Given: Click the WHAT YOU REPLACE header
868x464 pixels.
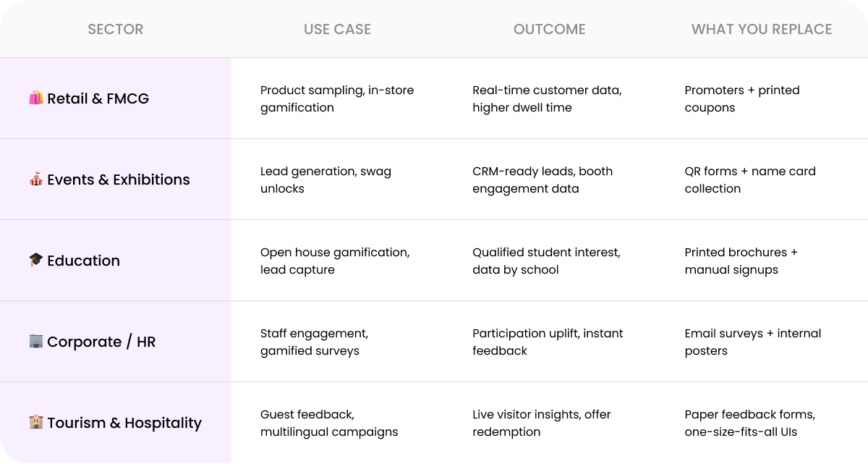Looking at the screenshot, I should coord(762,30).
